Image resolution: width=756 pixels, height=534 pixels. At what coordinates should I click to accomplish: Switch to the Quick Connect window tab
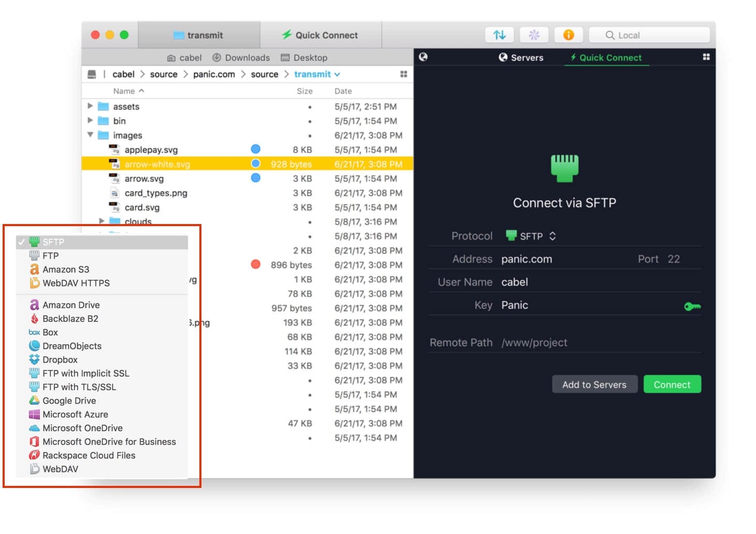(321, 35)
